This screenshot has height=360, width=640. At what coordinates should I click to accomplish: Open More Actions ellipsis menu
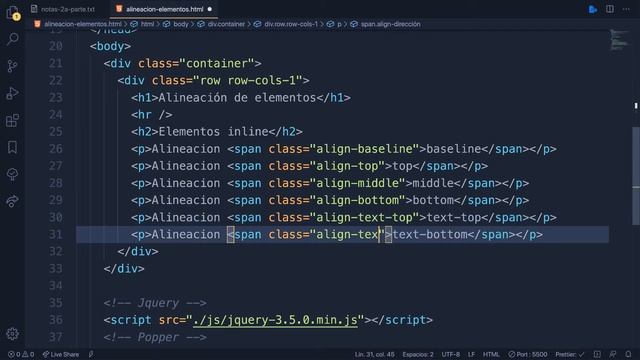pos(626,9)
